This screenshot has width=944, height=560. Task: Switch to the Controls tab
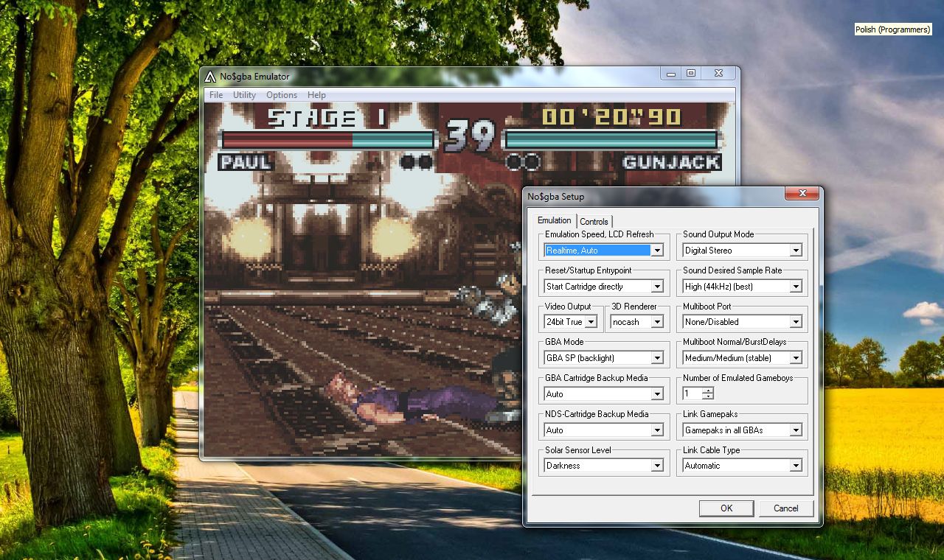point(594,222)
